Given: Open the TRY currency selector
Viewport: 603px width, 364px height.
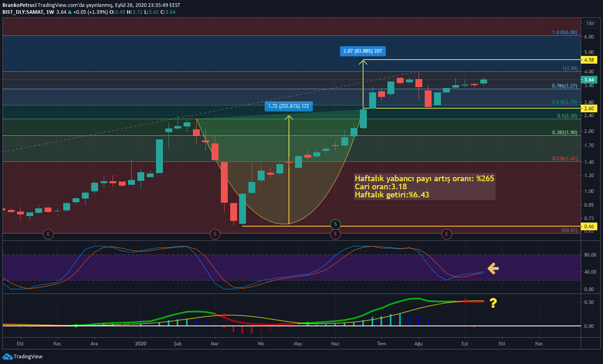Looking at the screenshot, I should coord(590,24).
